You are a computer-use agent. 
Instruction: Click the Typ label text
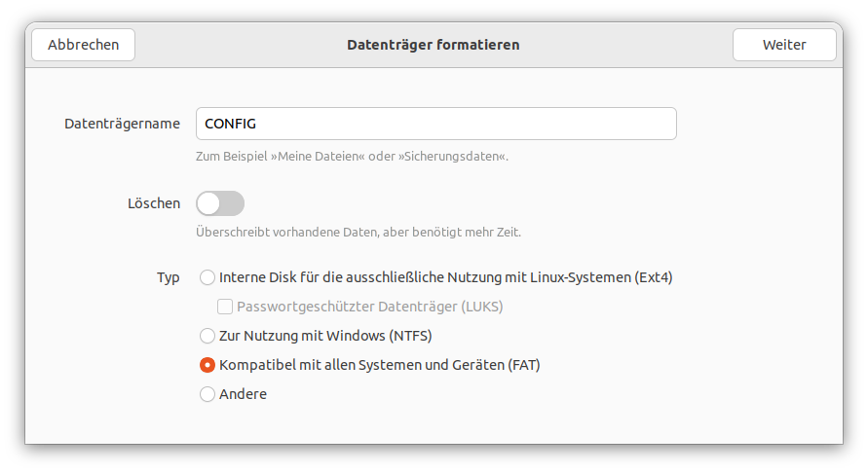[x=169, y=277]
